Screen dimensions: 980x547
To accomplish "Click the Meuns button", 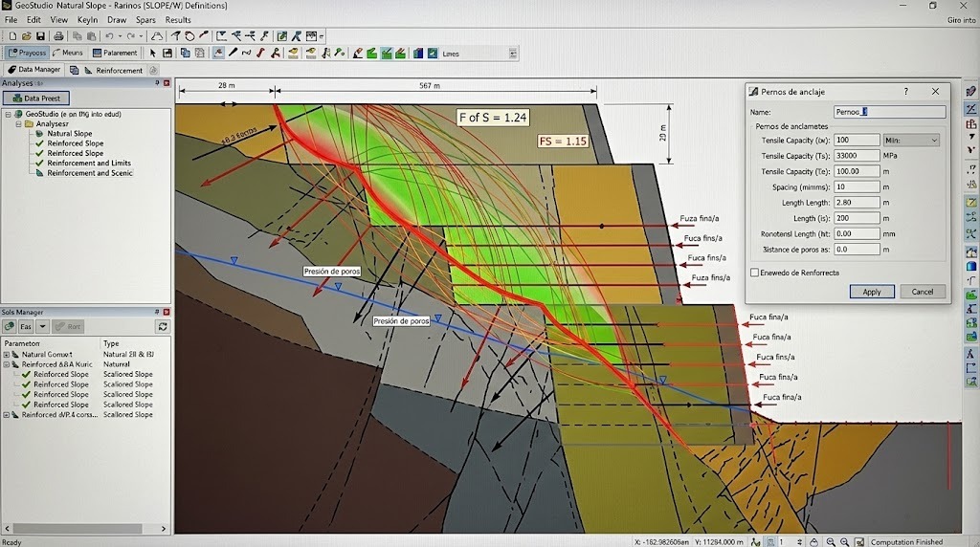I will pyautogui.click(x=68, y=54).
